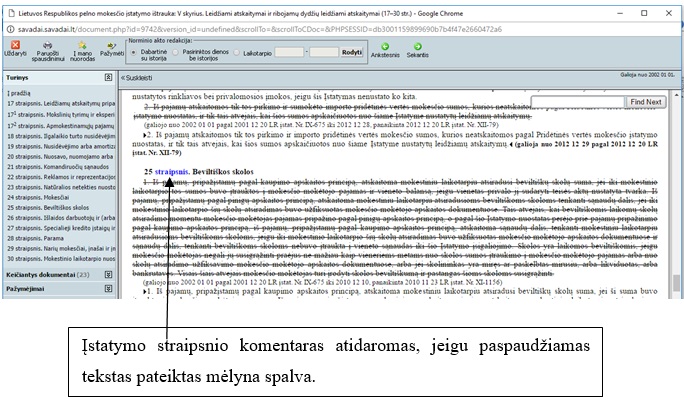Open 21 straipsnis Komandiruočių sąnaudos
The width and height of the screenshot is (684, 400).
pos(58,167)
